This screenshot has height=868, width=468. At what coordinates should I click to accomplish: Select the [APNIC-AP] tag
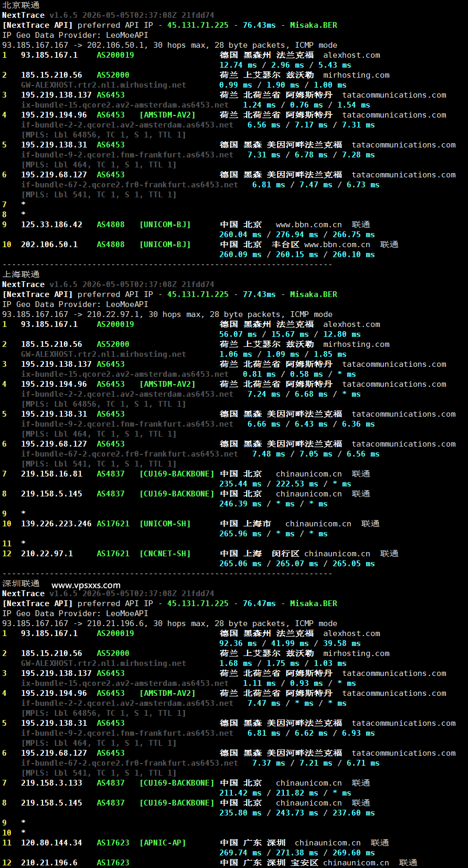[x=163, y=843]
